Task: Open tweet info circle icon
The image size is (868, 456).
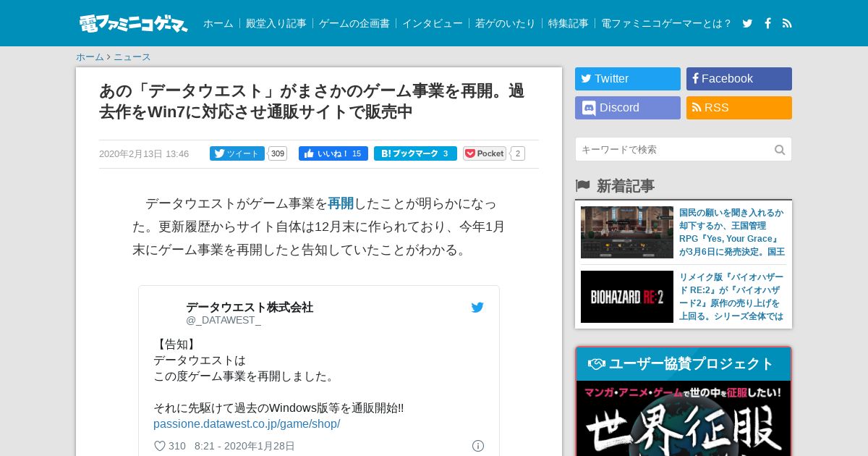Action: 478,446
